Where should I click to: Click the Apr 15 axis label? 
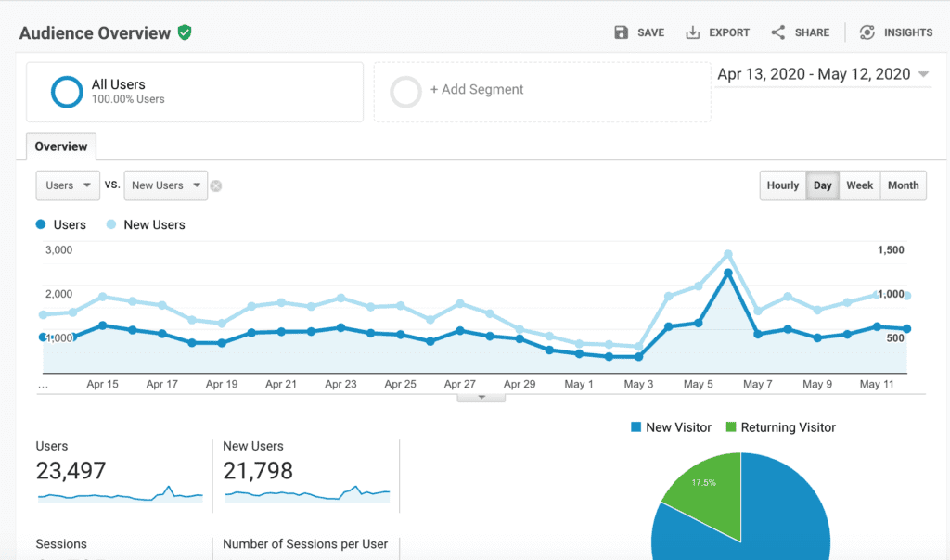pyautogui.click(x=102, y=385)
